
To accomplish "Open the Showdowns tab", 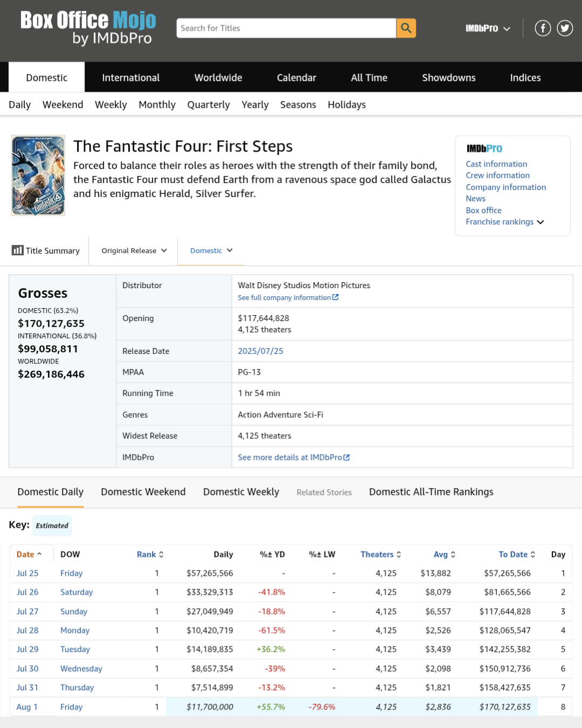I will 449,78.
